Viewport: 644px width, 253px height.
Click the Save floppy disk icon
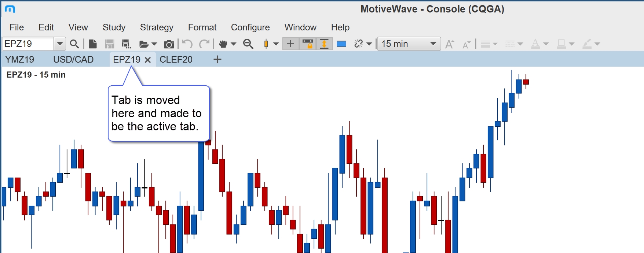click(x=109, y=44)
